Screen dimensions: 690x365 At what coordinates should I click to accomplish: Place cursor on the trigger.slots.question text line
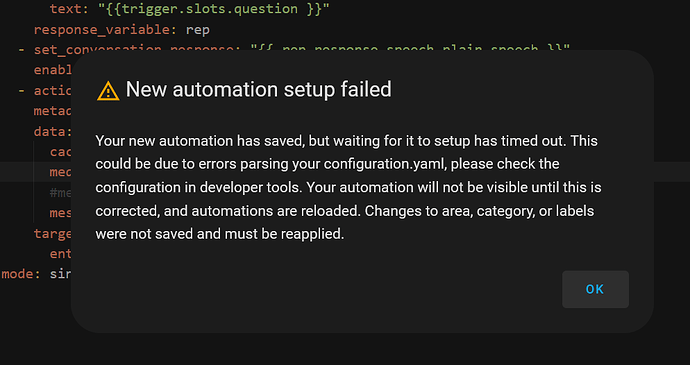(189, 9)
